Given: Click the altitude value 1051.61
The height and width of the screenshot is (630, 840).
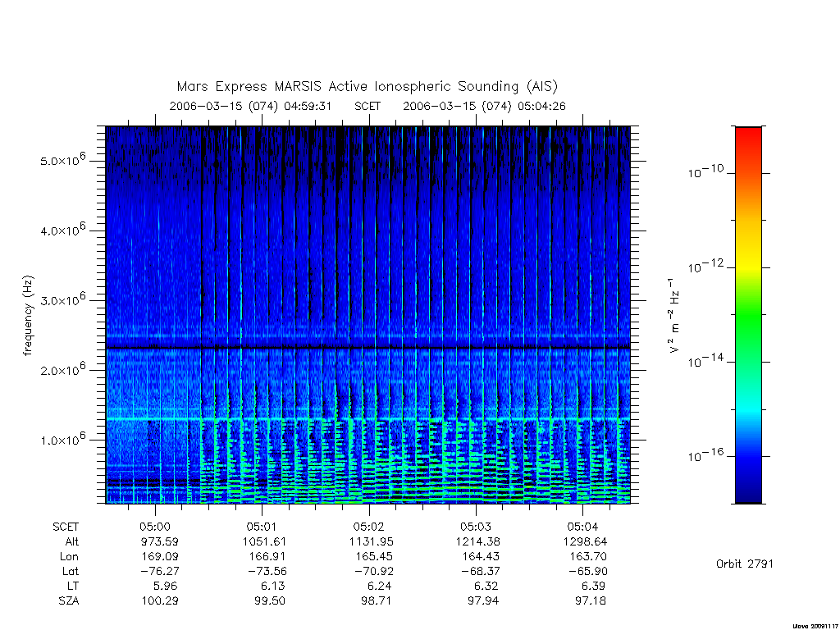Looking at the screenshot, I should (x=265, y=541).
